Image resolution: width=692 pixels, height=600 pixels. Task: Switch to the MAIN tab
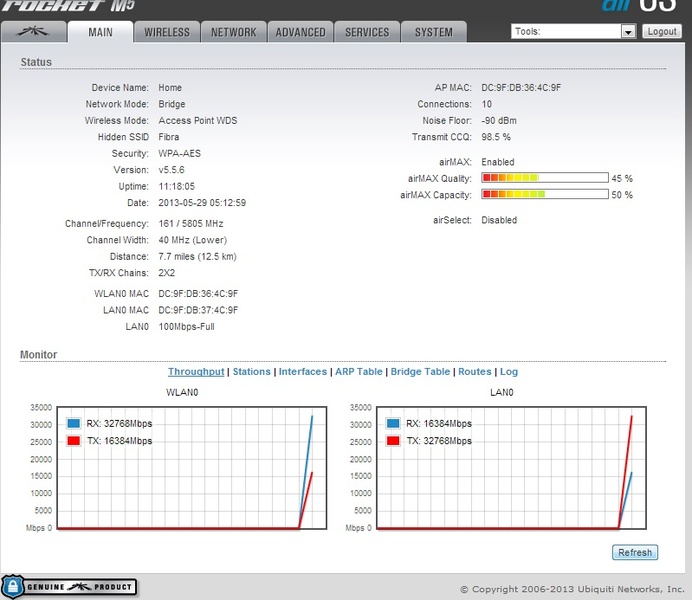coord(100,32)
